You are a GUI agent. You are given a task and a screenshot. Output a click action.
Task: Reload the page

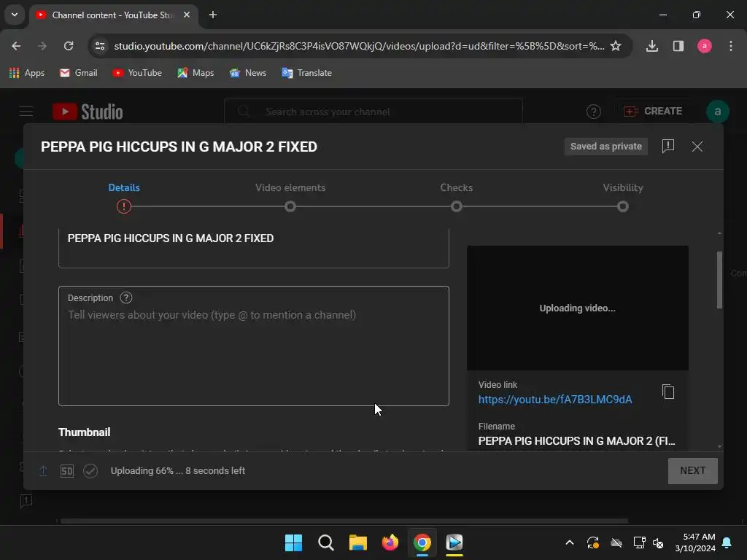(x=69, y=46)
